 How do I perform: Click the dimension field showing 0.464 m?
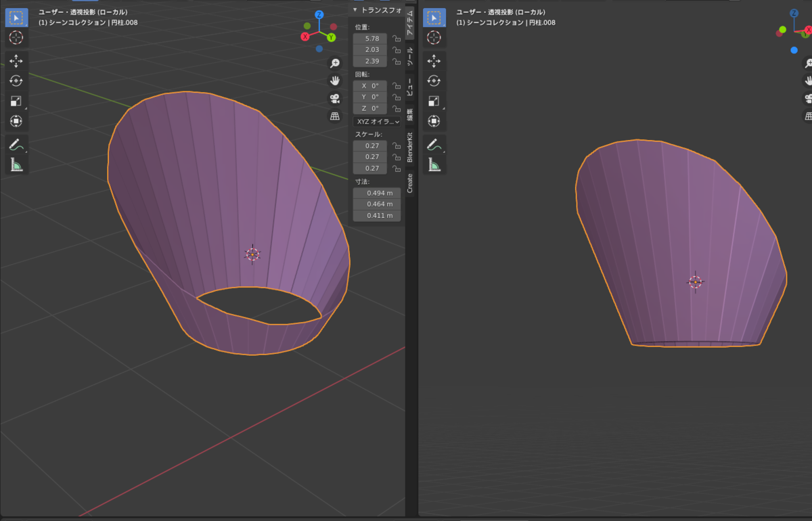coord(377,204)
